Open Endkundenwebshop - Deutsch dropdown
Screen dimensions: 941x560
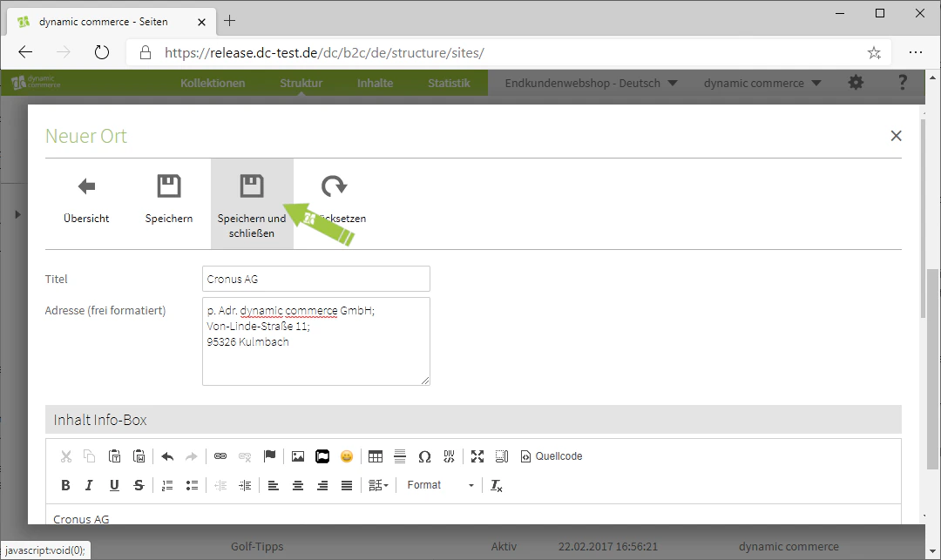(591, 84)
